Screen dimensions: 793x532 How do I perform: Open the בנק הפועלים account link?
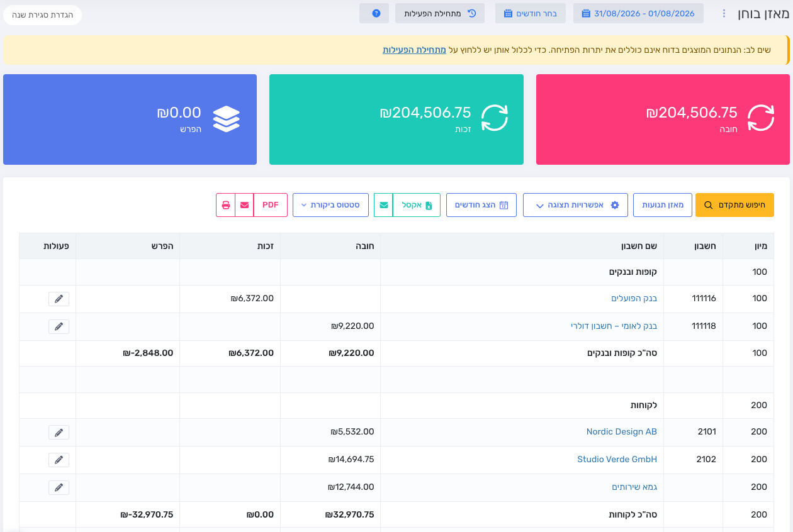click(634, 298)
